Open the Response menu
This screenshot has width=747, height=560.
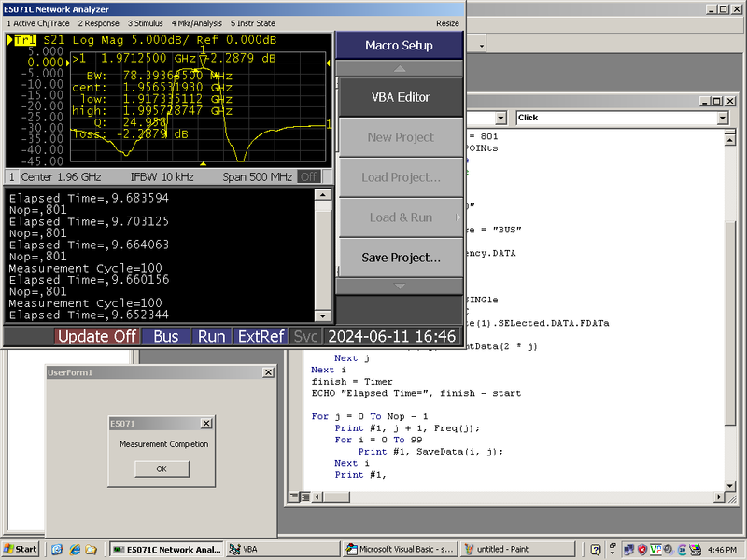pos(98,22)
